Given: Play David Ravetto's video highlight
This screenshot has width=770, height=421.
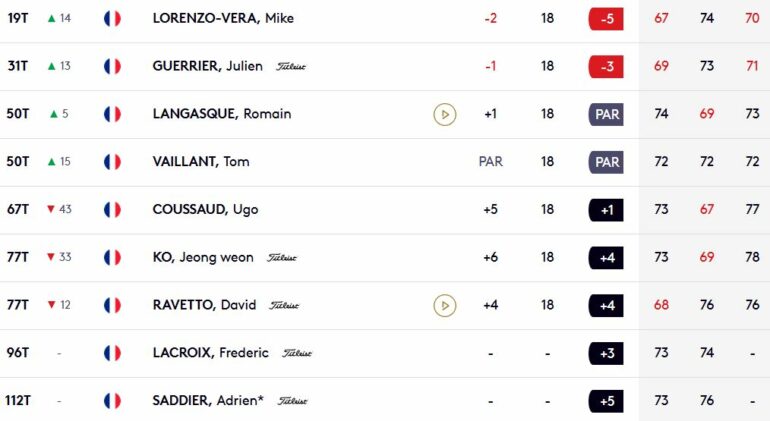Looking at the screenshot, I should pos(445,306).
